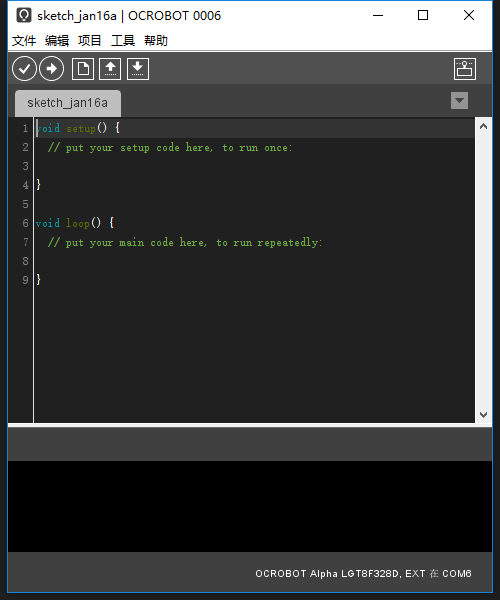Image resolution: width=500 pixels, height=600 pixels.
Task: Open the 帮助 menu
Action: pos(156,41)
